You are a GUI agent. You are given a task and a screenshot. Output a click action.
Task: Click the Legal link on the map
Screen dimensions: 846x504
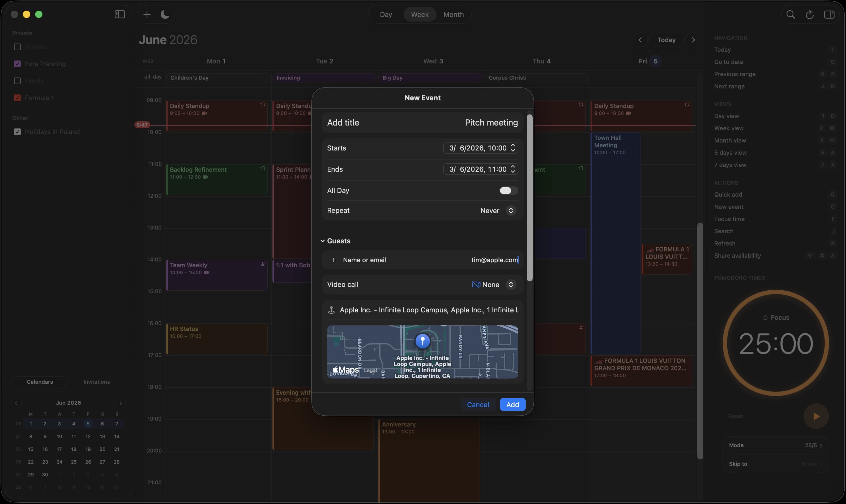[370, 371]
